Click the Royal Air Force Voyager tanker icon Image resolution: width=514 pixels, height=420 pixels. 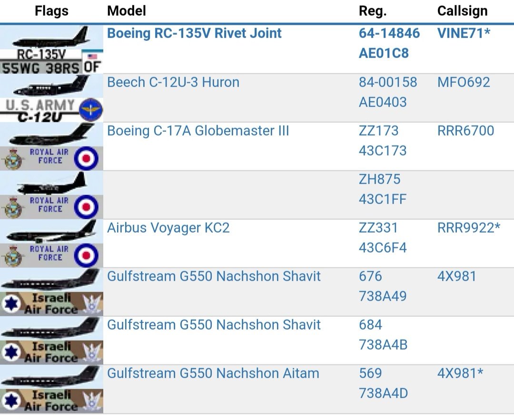click(51, 244)
